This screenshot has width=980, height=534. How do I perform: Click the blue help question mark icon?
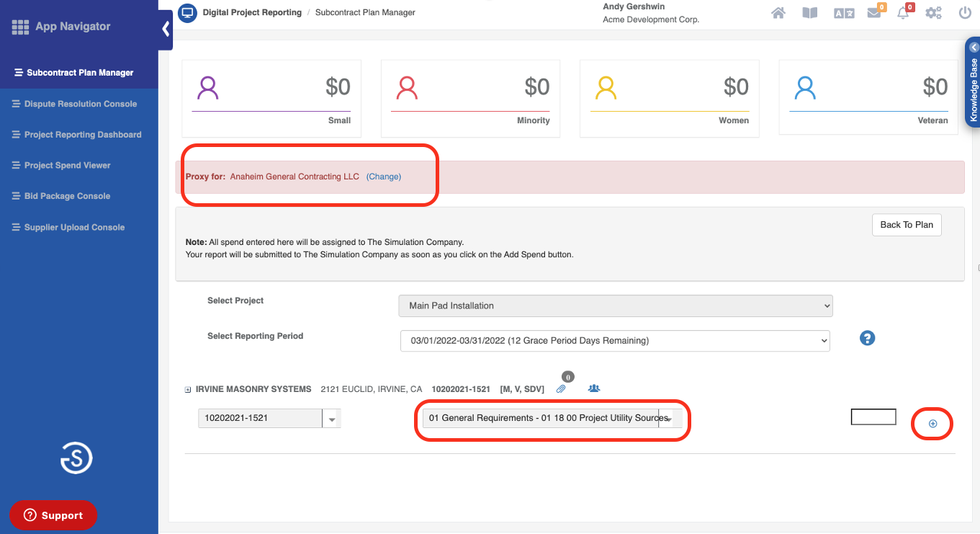pyautogui.click(x=868, y=338)
